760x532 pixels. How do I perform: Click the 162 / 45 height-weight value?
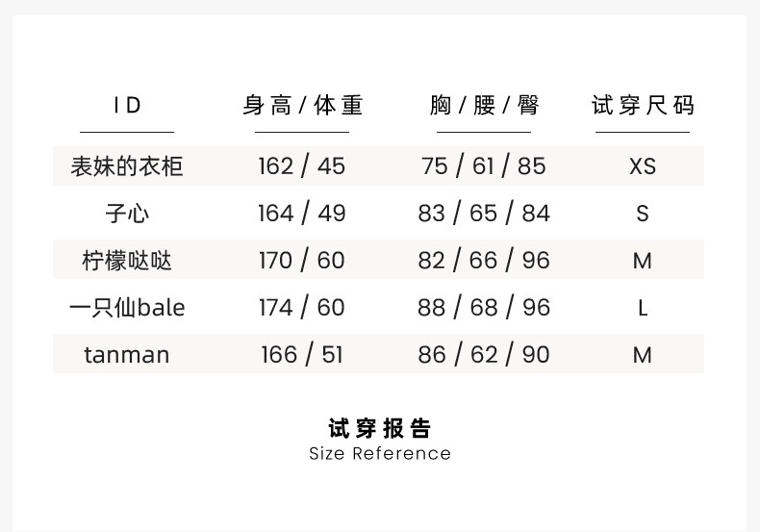tap(302, 166)
